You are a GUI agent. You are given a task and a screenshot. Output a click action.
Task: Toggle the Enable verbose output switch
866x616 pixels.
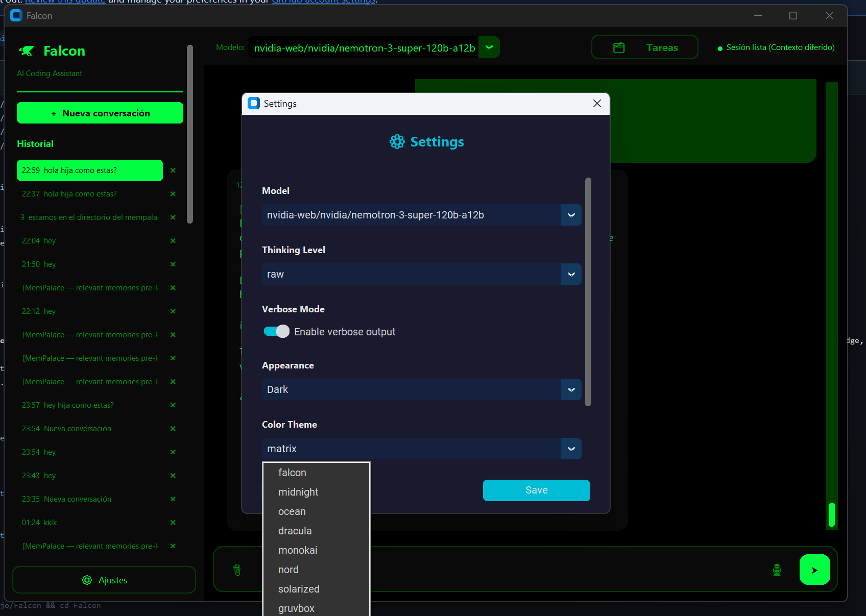pos(276,332)
